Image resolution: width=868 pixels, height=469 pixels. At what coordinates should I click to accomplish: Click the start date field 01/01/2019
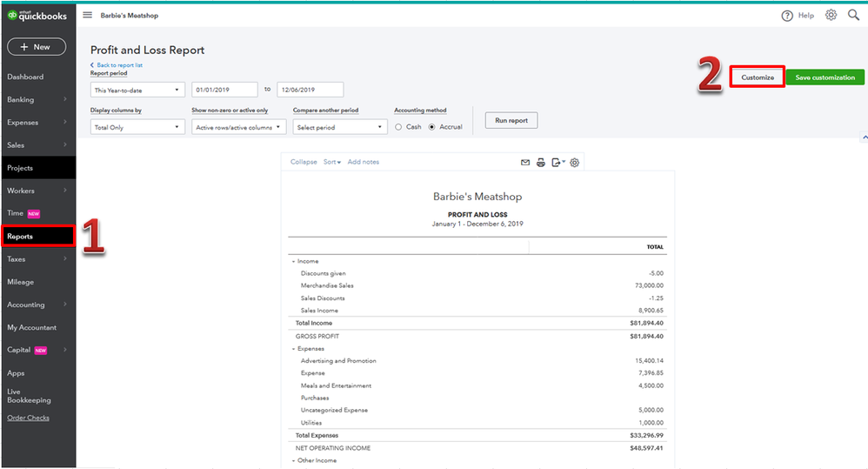click(x=224, y=90)
